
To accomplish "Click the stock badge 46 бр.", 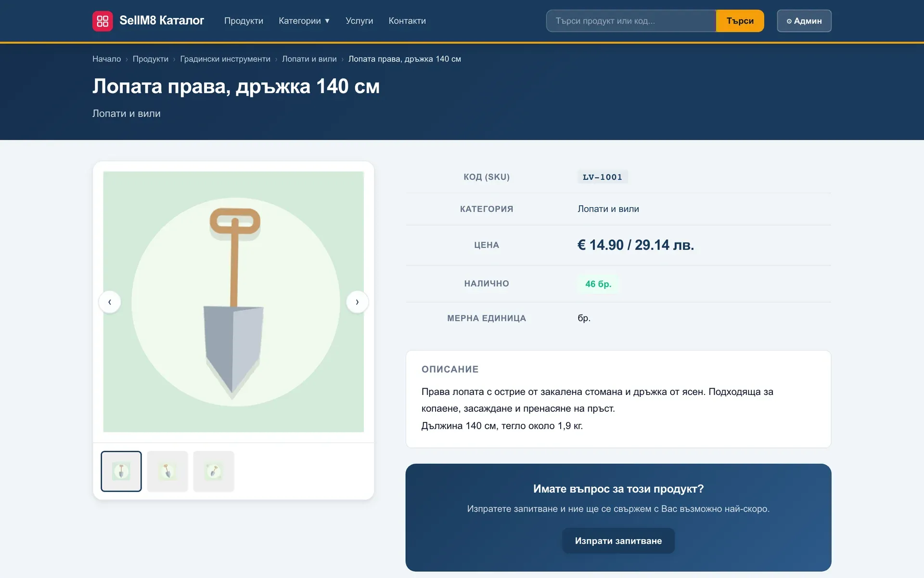I will coord(598,284).
